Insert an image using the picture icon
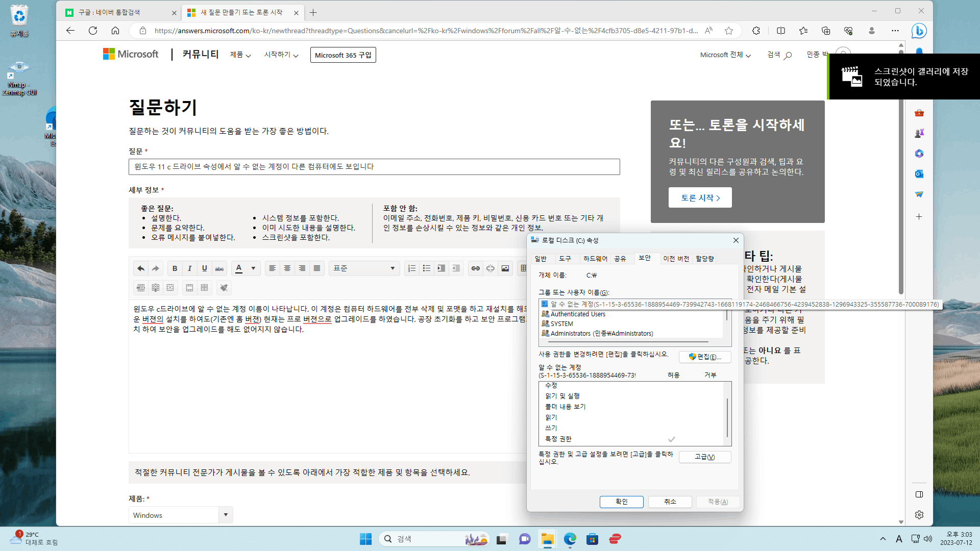 (x=505, y=268)
